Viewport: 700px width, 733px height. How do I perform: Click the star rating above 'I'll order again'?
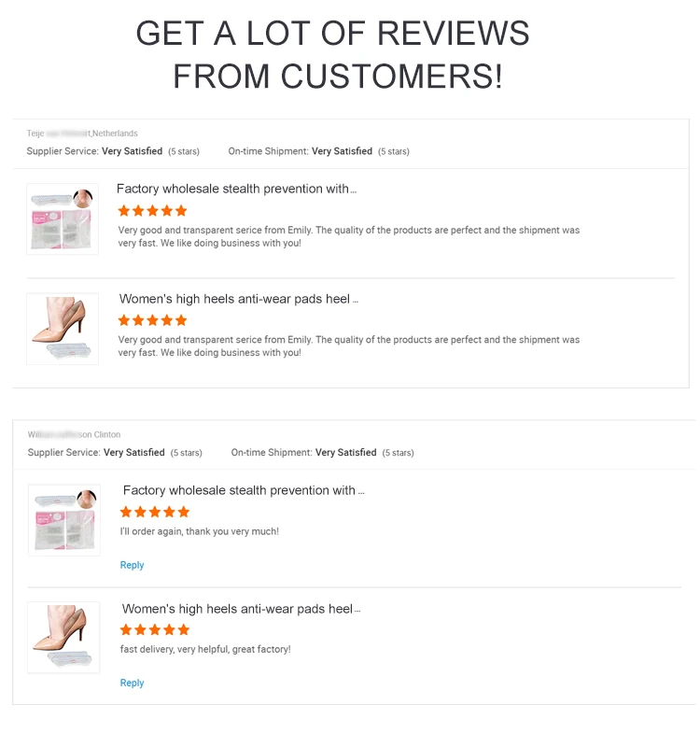click(155, 512)
